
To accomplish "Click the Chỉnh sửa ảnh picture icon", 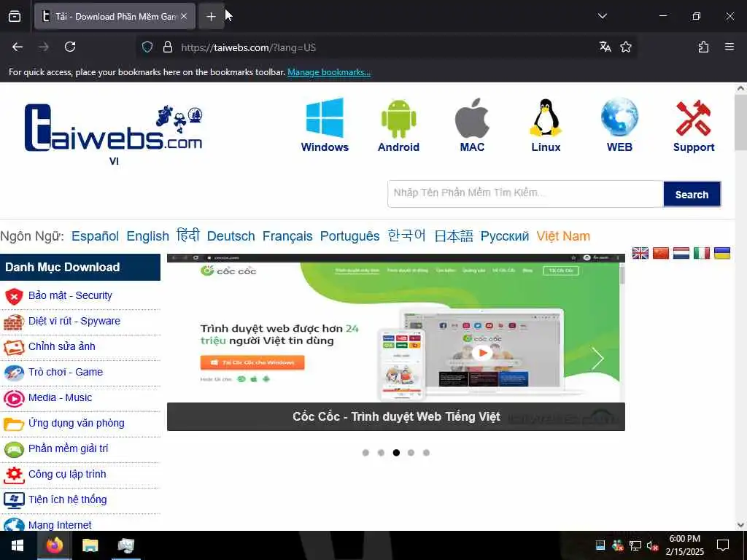I will click(14, 347).
